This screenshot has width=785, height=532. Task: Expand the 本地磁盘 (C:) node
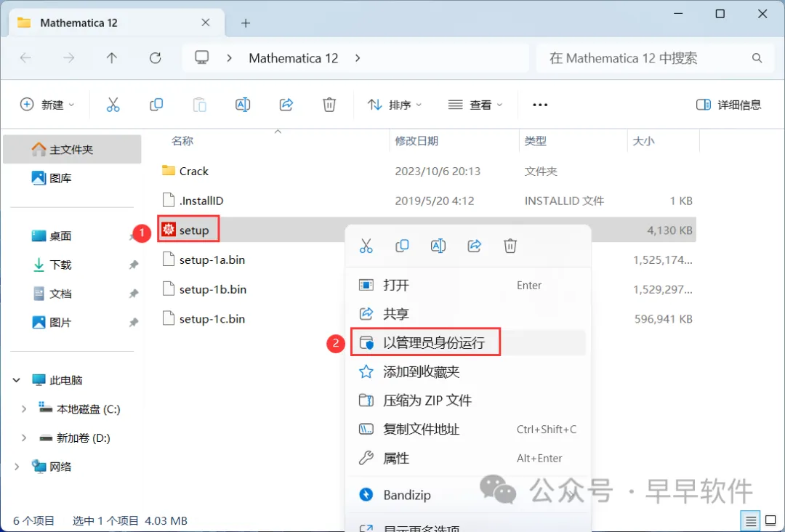23,409
